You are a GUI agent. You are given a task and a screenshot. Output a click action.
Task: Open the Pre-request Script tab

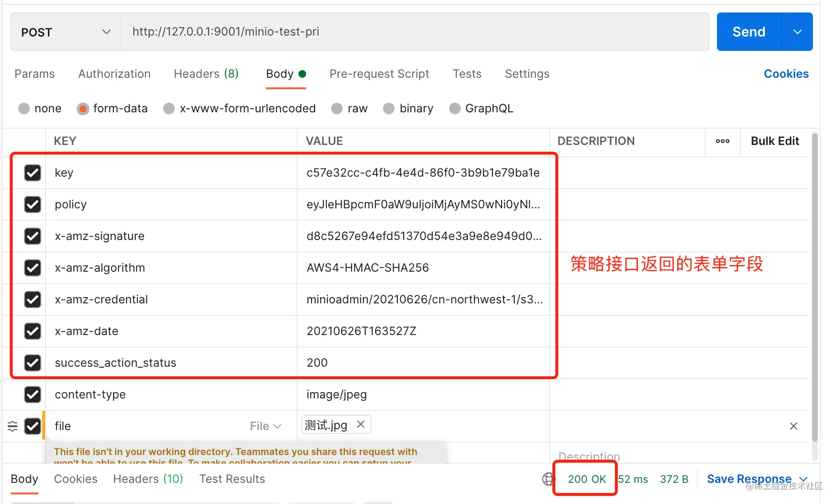(379, 74)
